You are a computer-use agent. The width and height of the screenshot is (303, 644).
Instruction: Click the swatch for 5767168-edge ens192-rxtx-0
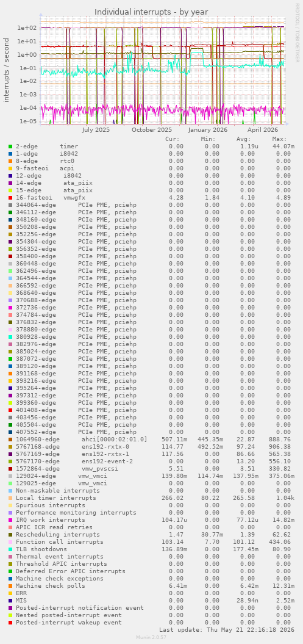[x=10, y=446]
